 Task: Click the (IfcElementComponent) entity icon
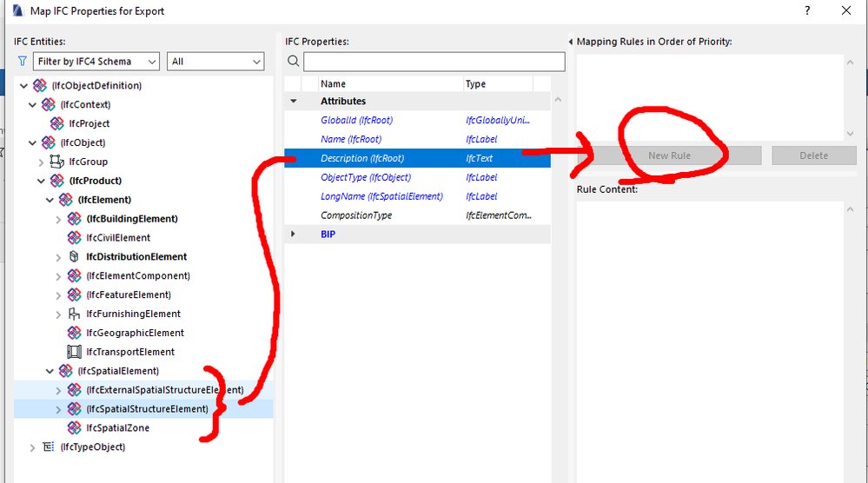(x=74, y=275)
